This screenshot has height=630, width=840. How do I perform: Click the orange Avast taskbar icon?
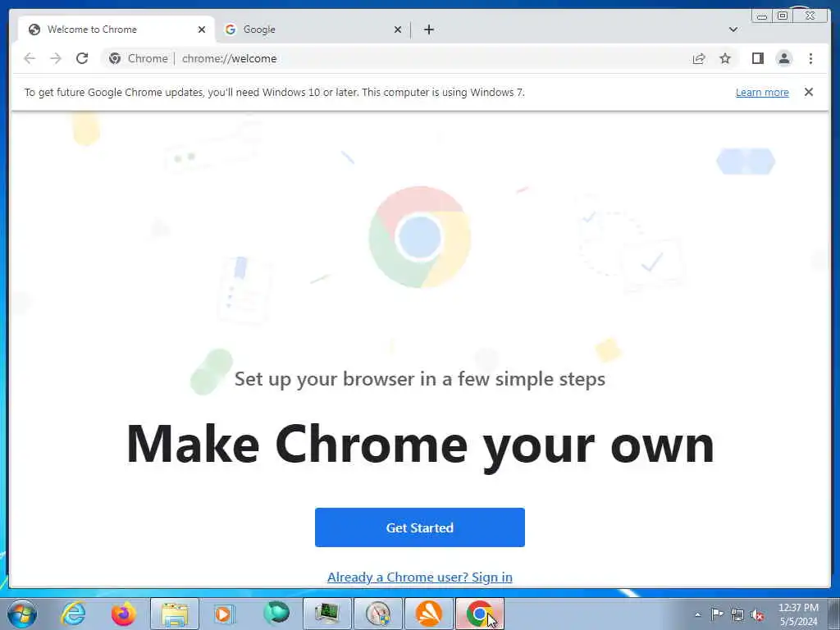(428, 614)
